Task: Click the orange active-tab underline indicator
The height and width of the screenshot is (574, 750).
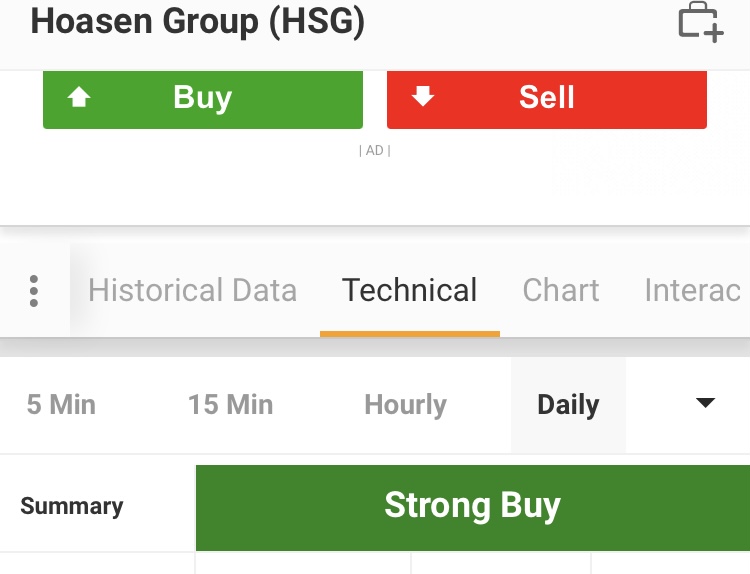Action: tap(409, 333)
